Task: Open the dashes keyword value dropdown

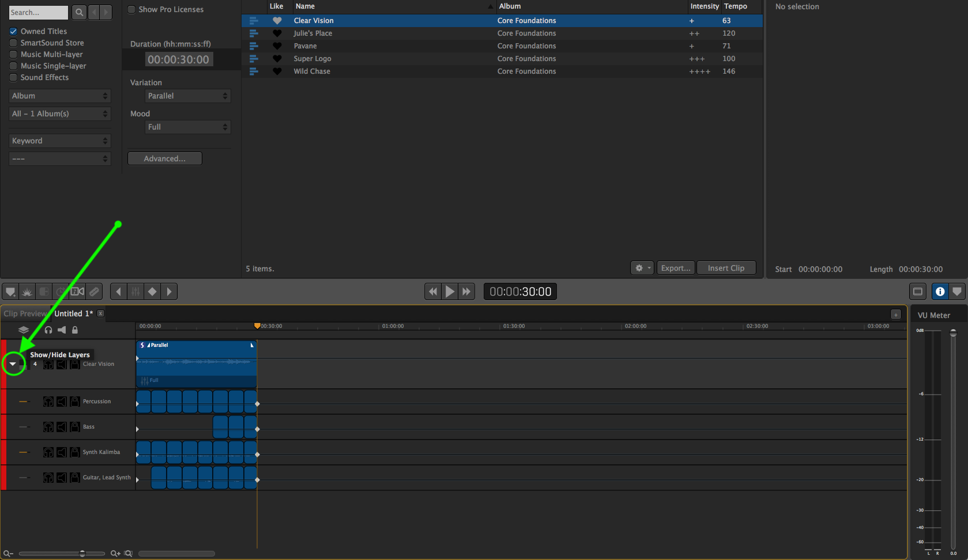Action: 60,158
